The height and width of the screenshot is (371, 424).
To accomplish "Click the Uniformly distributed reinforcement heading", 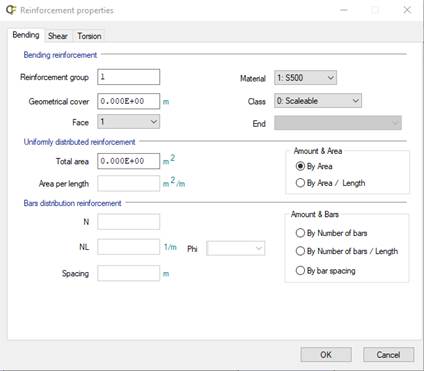I will (79, 142).
